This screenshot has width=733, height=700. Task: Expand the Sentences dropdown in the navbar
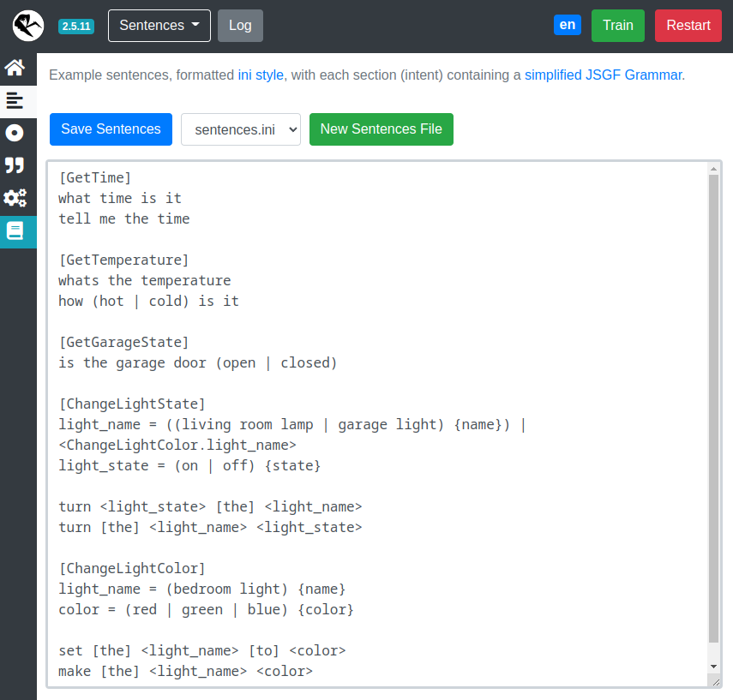159,26
